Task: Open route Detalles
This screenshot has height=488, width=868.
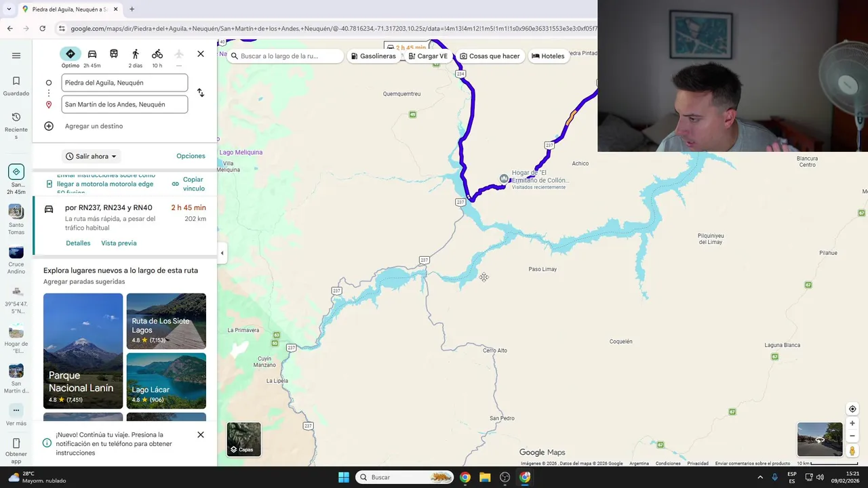Action: (78, 243)
